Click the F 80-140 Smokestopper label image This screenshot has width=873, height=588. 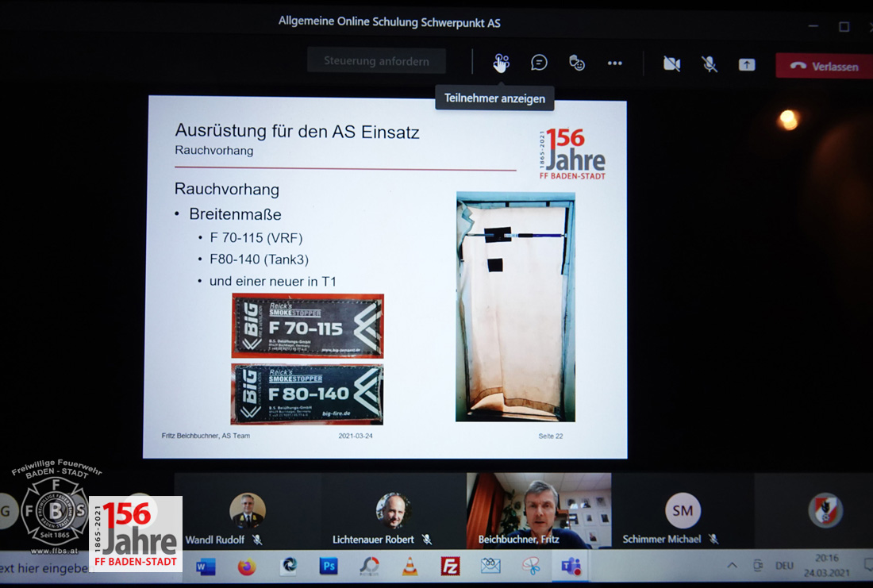(307, 394)
